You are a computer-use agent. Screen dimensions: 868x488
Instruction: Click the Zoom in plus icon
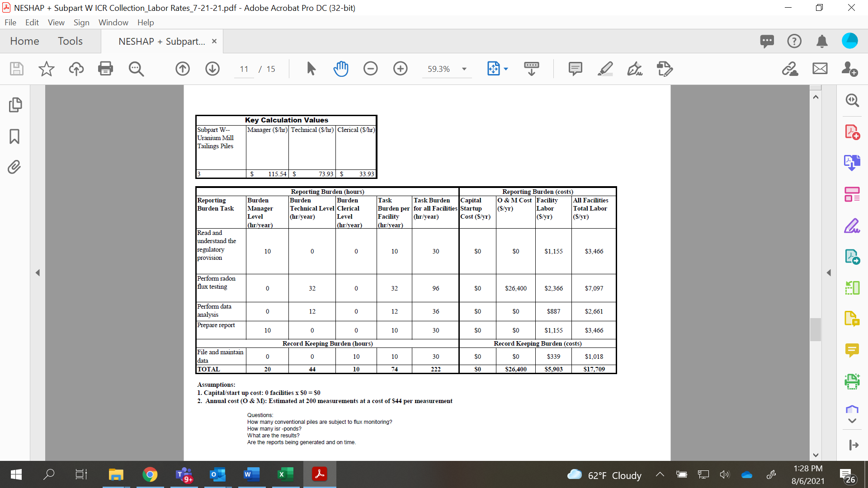tap(400, 69)
